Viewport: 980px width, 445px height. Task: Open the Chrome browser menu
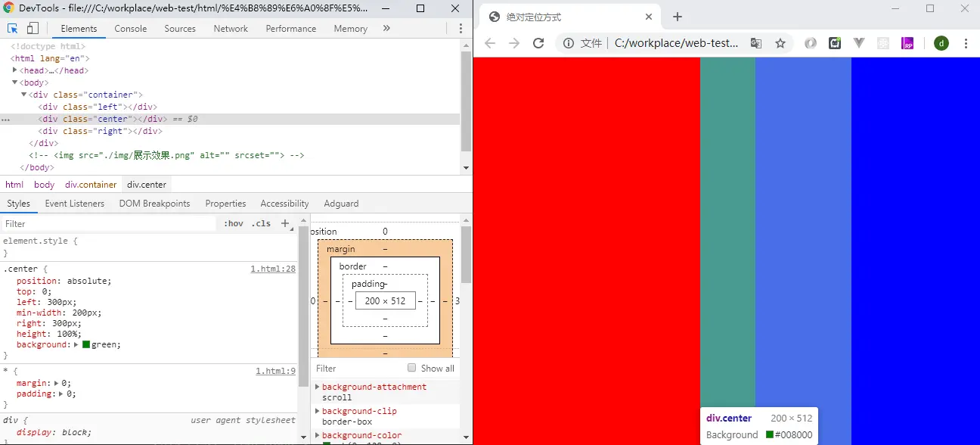966,43
